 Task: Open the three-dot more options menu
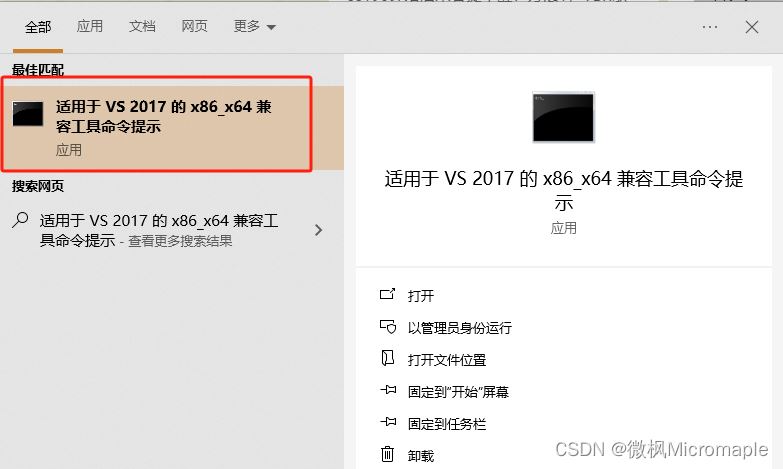click(x=710, y=27)
